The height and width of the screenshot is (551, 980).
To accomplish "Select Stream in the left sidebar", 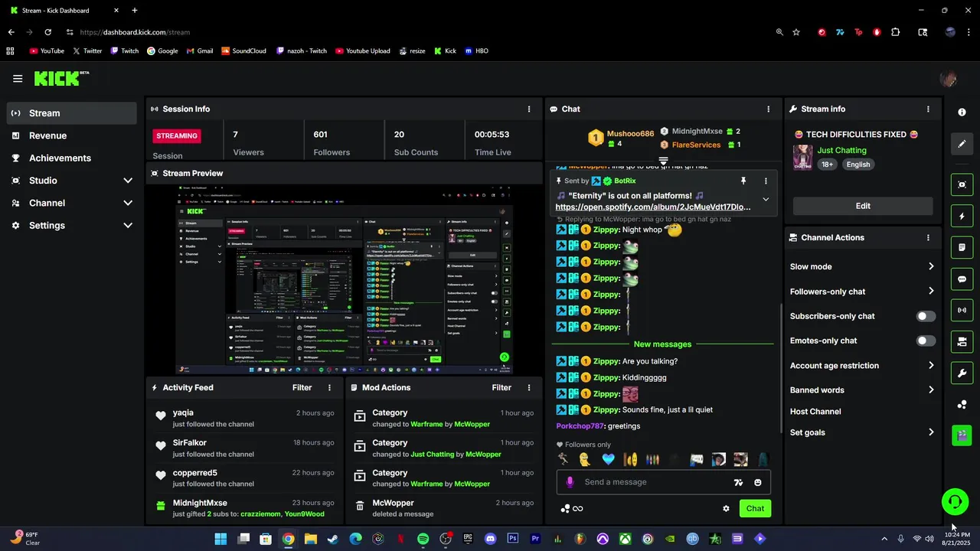I will coord(72,113).
